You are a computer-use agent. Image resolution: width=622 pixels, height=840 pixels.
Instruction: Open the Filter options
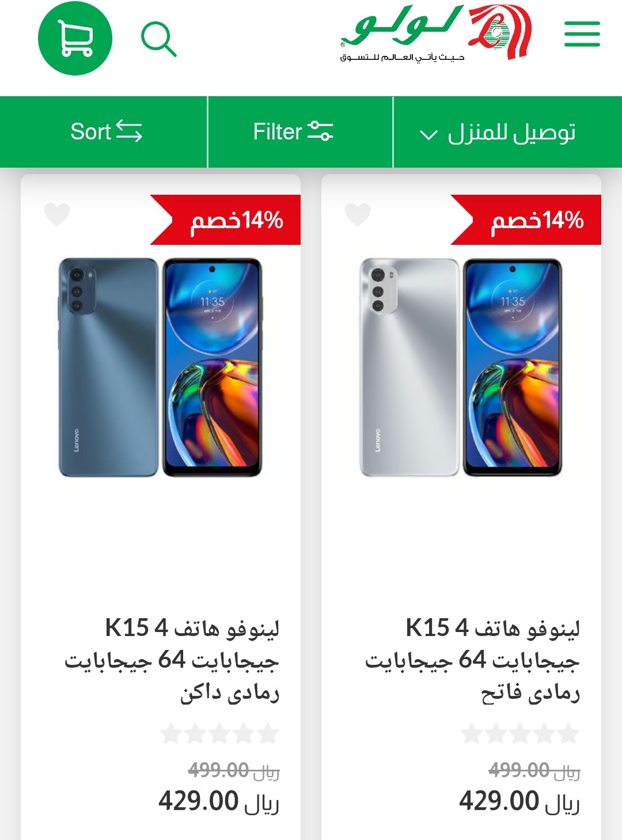[300, 132]
